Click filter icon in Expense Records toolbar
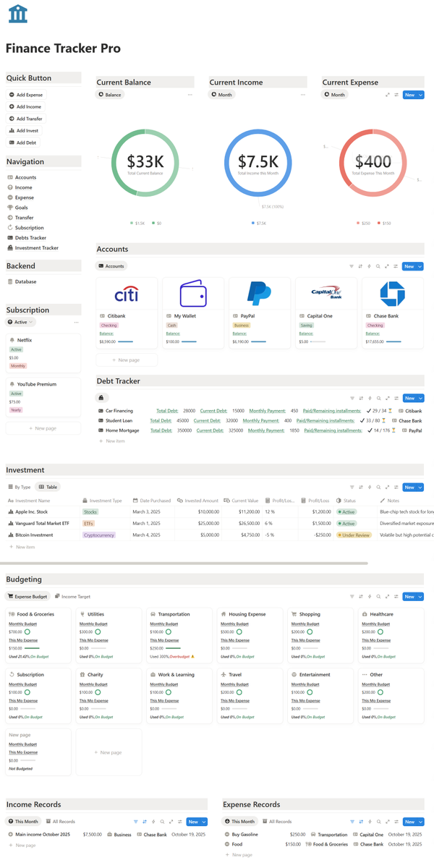This screenshot has height=868, width=434. tap(352, 822)
